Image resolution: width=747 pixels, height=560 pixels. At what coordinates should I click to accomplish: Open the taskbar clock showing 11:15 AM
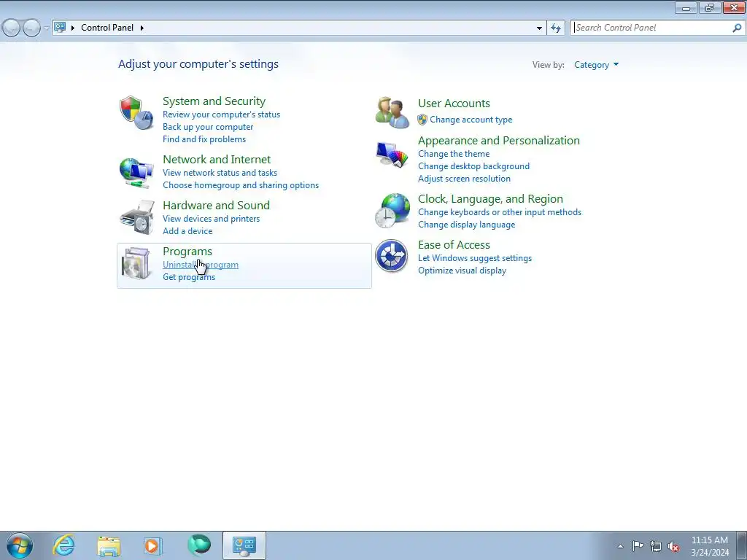pos(710,545)
